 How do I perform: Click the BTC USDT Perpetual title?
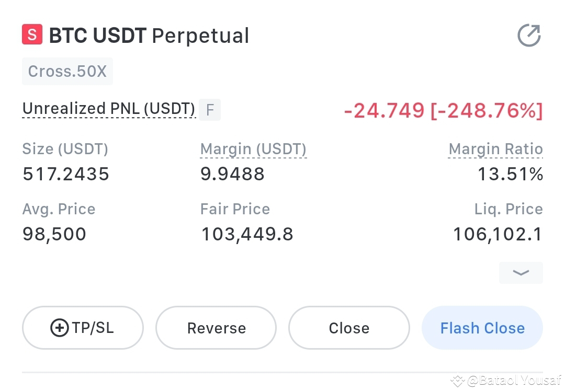pos(149,35)
